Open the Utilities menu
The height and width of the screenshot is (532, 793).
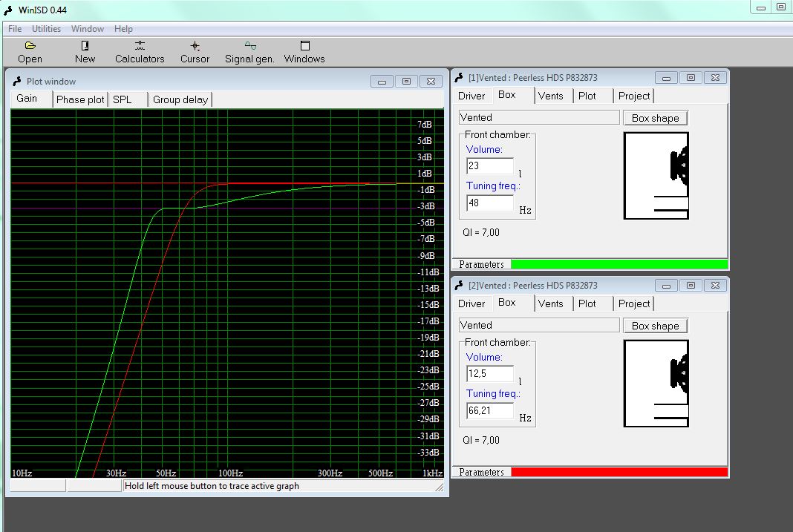(46, 29)
